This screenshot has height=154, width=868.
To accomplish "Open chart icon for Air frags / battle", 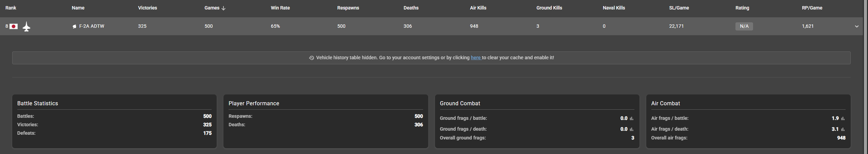I will click(843, 118).
